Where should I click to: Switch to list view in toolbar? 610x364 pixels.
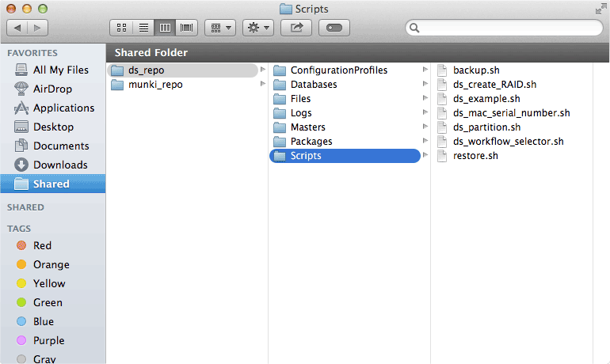[x=143, y=28]
